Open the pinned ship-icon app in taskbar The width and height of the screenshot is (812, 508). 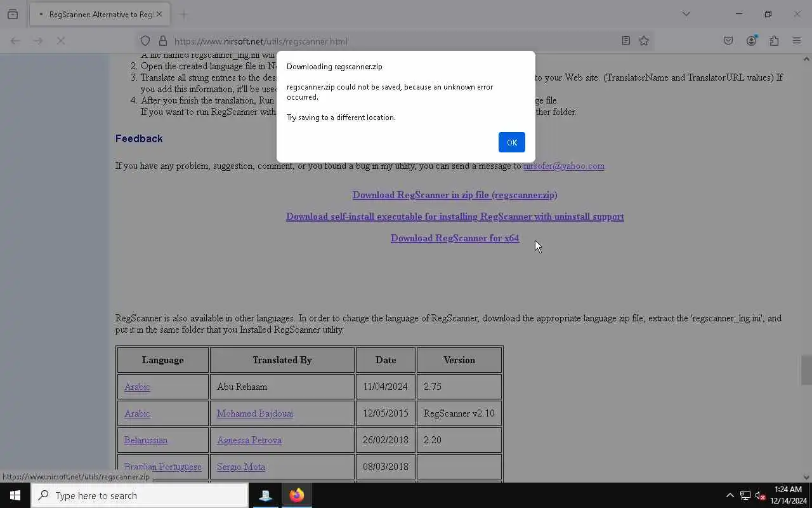point(265,495)
